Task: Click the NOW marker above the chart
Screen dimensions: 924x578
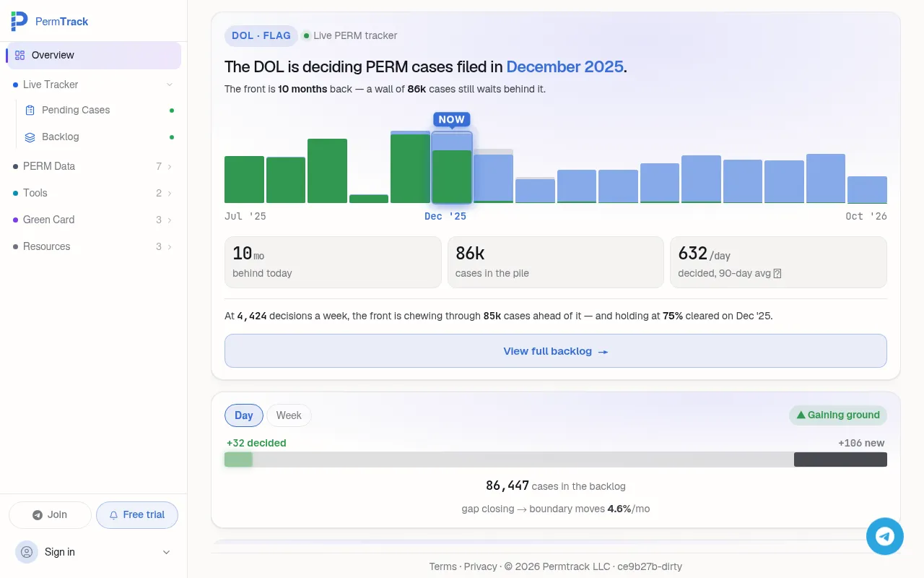Action: click(x=452, y=119)
